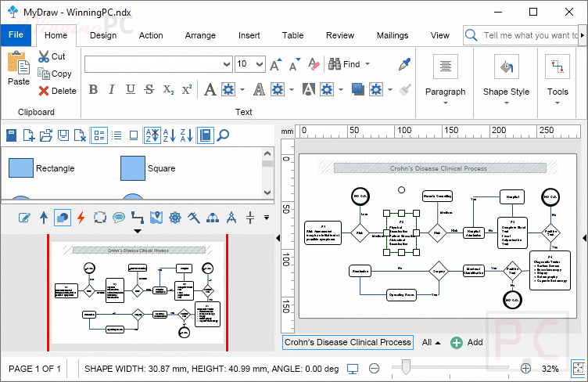Switch to the Design tab

[103, 35]
